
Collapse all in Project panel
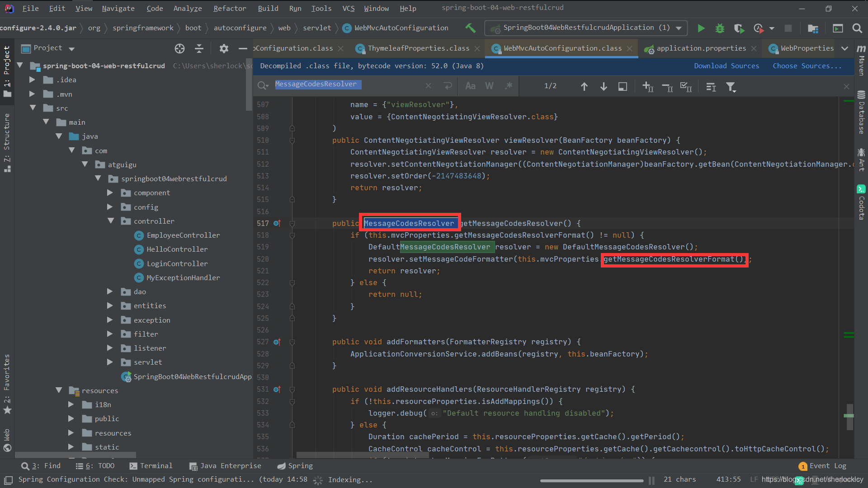[199, 48]
